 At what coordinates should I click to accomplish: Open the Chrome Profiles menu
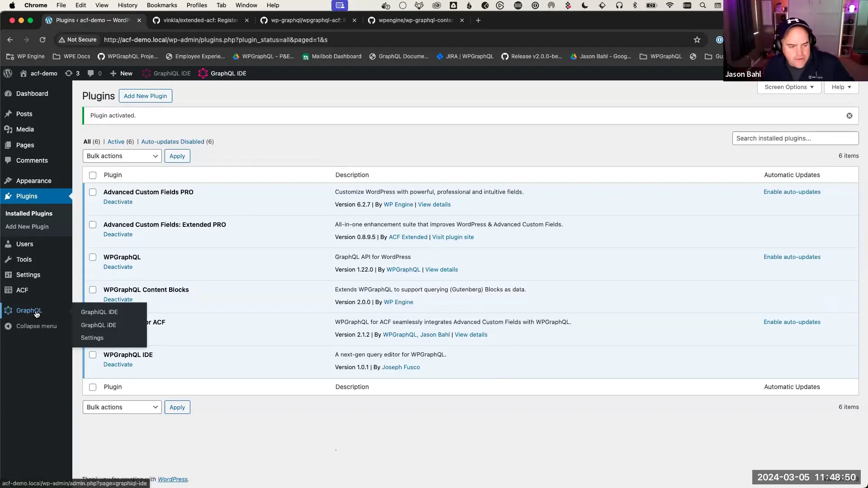(197, 5)
